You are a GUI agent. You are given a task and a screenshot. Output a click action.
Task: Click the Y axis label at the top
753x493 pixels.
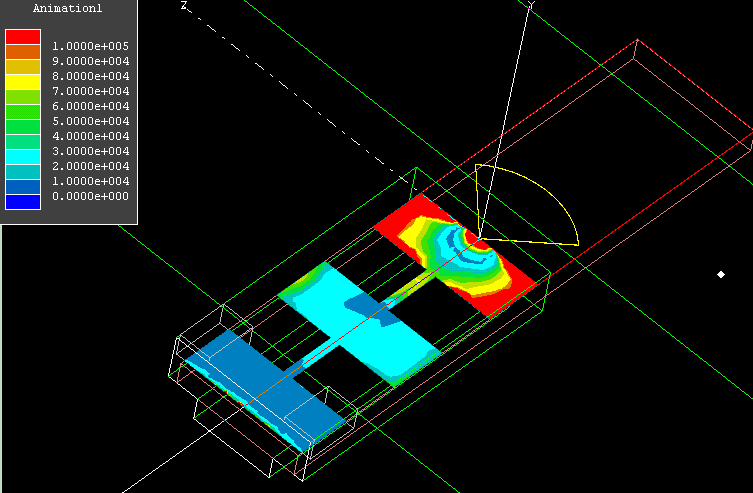tap(532, 5)
